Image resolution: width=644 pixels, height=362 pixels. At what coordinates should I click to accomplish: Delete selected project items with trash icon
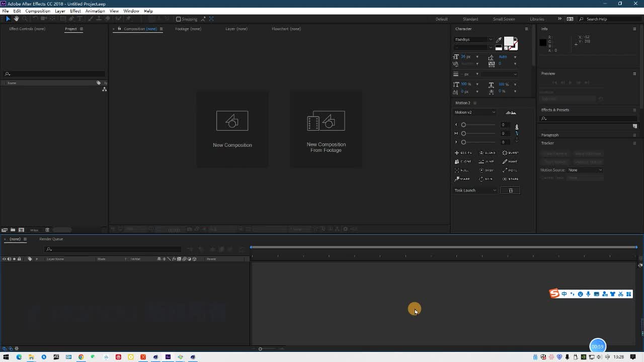tap(47, 230)
